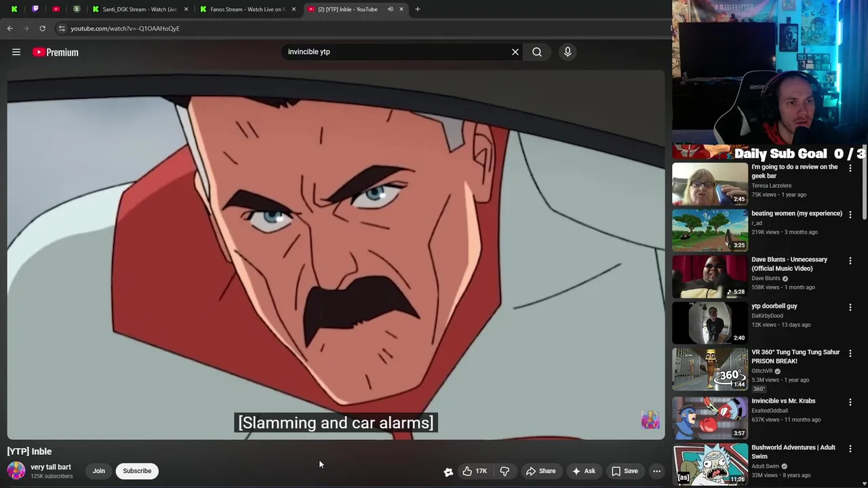Open Bushworld Adventures Adult Swim video
The height and width of the screenshot is (488, 868).
pyautogui.click(x=793, y=452)
